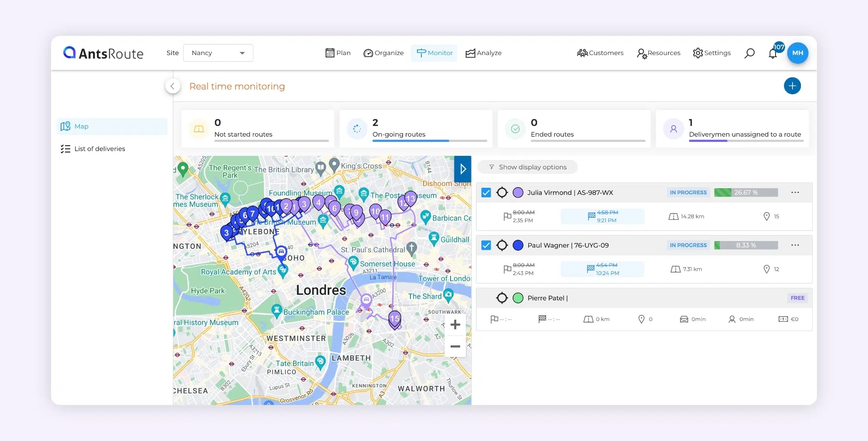Screen dimensions: 868x441
Task: Click the distance icon next to 14.28 km
Action: [x=673, y=217]
